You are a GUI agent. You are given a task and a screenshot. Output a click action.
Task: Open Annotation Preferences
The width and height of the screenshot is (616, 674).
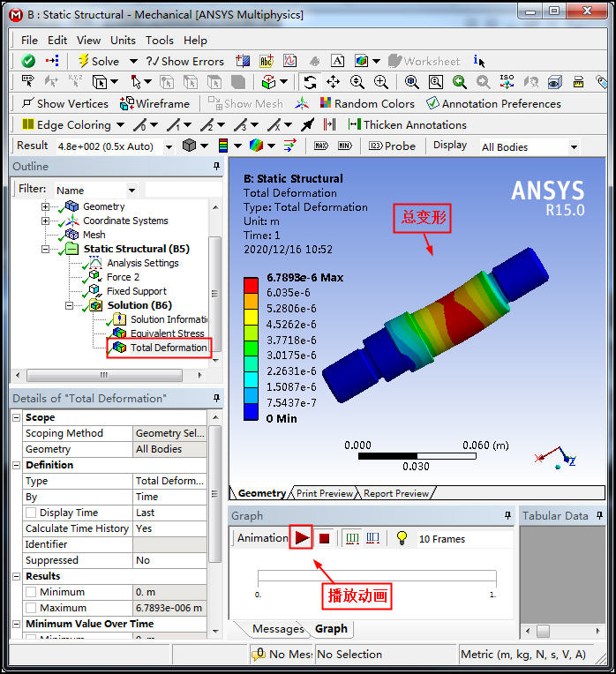[492, 103]
